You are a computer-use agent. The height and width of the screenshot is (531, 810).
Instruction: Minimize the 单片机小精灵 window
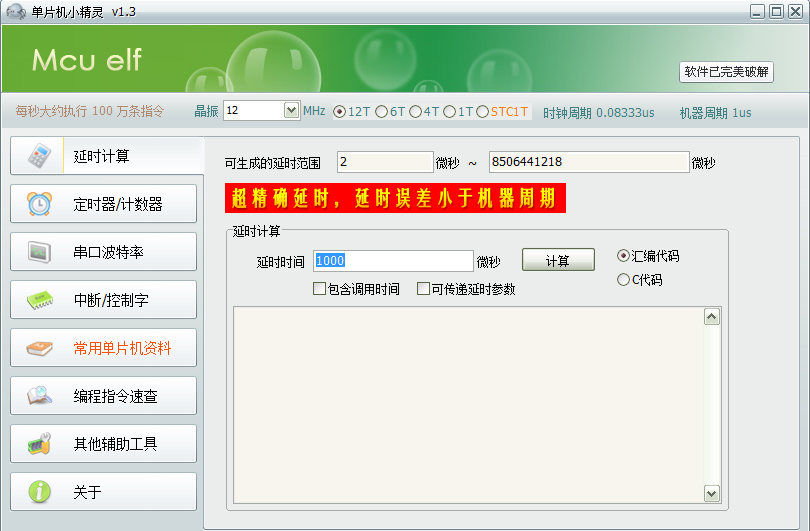(757, 11)
